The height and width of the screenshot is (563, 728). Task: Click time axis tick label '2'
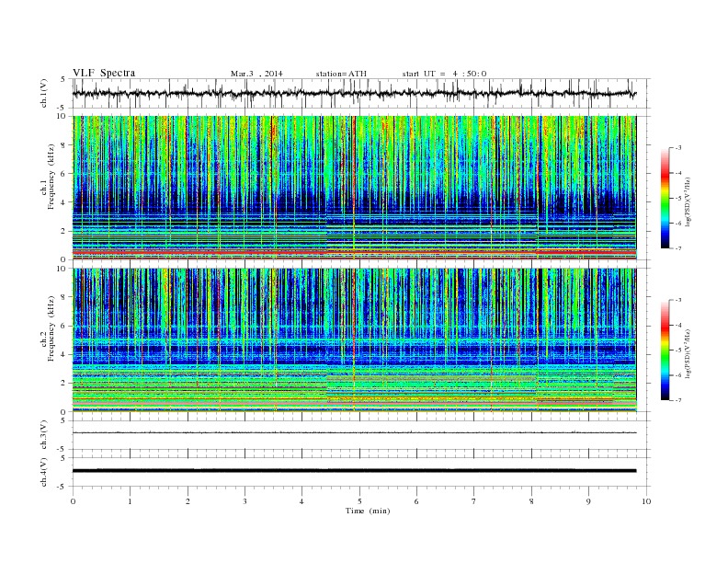188,501
